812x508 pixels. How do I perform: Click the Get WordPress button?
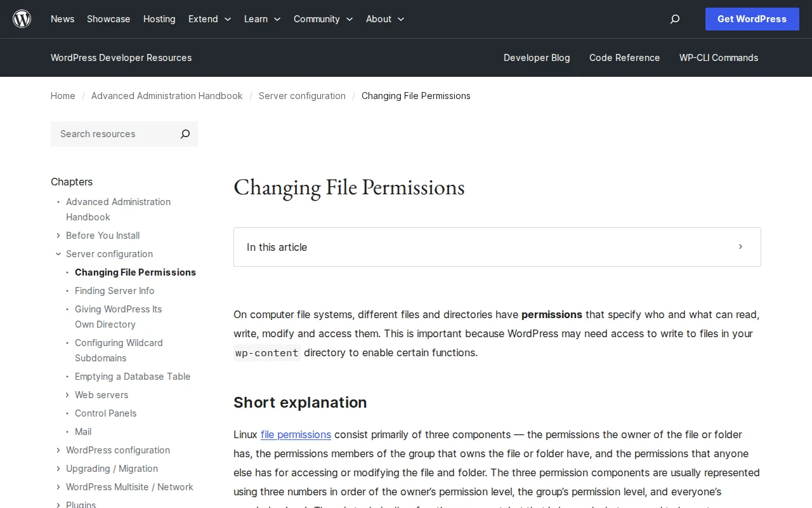[x=752, y=19]
